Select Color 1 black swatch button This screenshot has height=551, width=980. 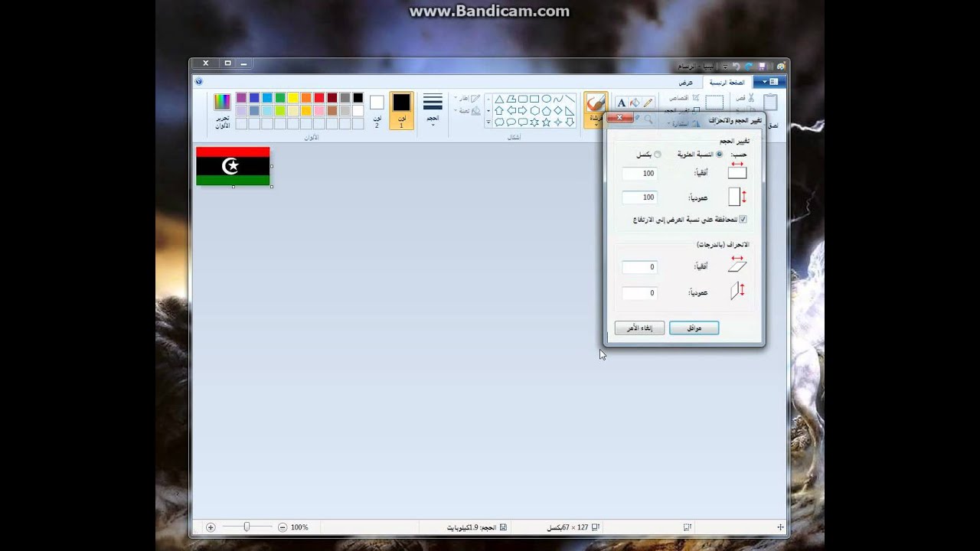click(x=401, y=110)
